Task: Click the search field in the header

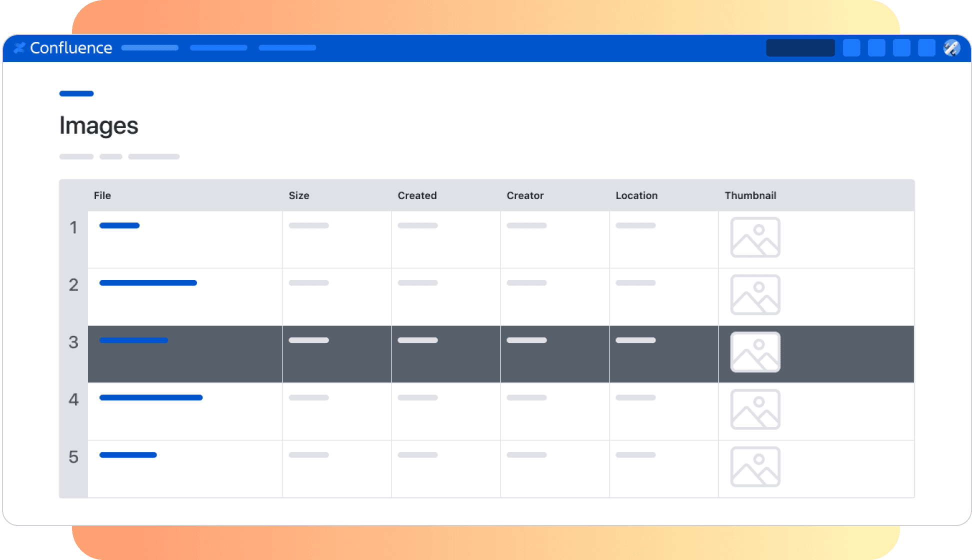Action: [800, 47]
